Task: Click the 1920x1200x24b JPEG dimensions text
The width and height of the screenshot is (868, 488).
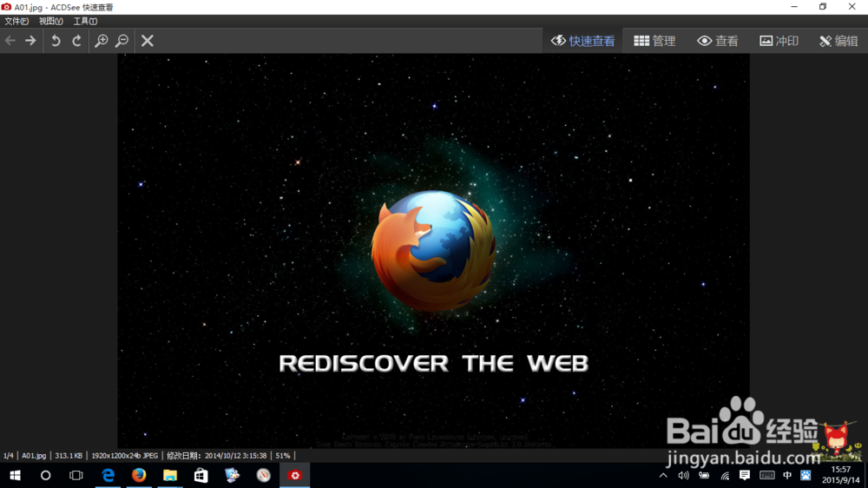Action: click(x=124, y=455)
